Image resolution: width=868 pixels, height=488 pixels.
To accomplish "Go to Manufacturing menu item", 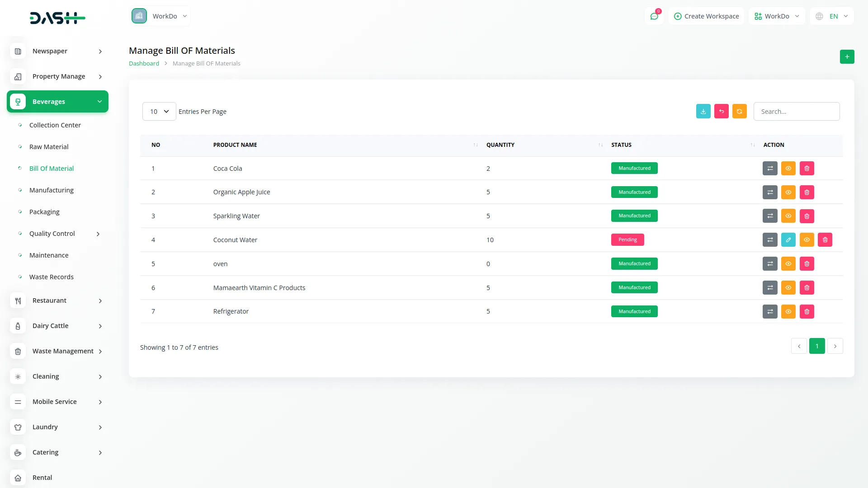I will click(51, 190).
